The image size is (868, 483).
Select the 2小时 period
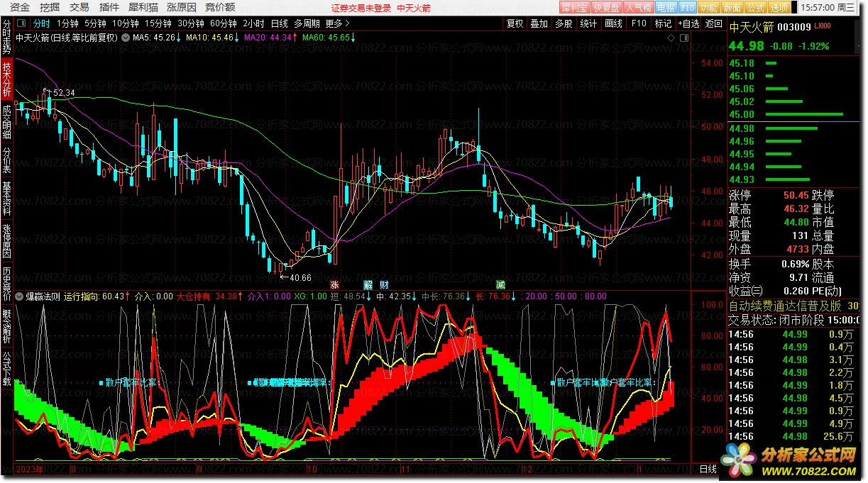tap(253, 23)
